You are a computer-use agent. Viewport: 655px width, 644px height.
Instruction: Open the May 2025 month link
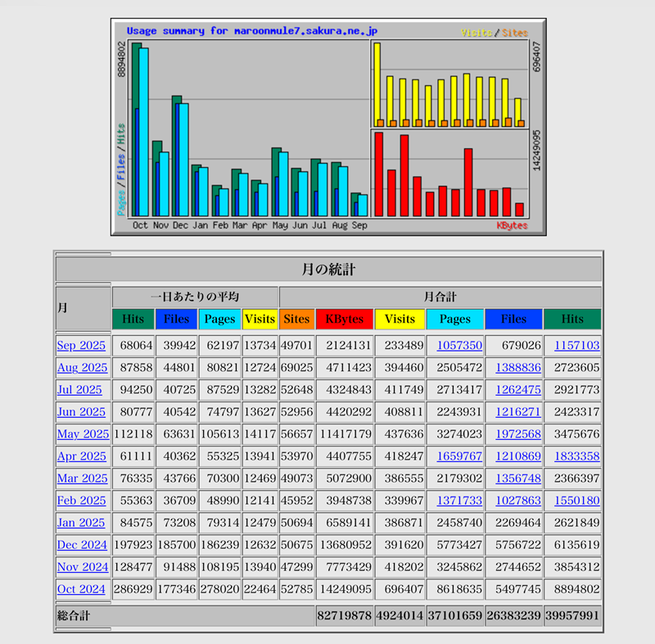pyautogui.click(x=83, y=434)
